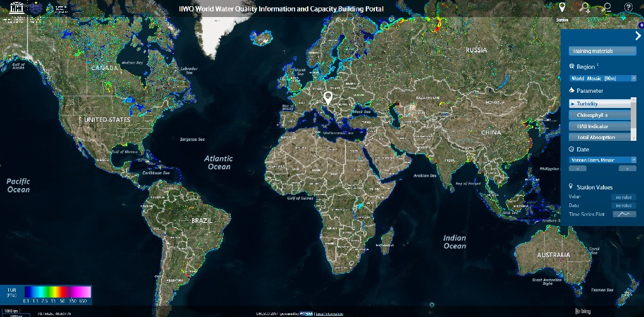Click the Station pin icon in header
Screen dimensions: 644x317
562,8
